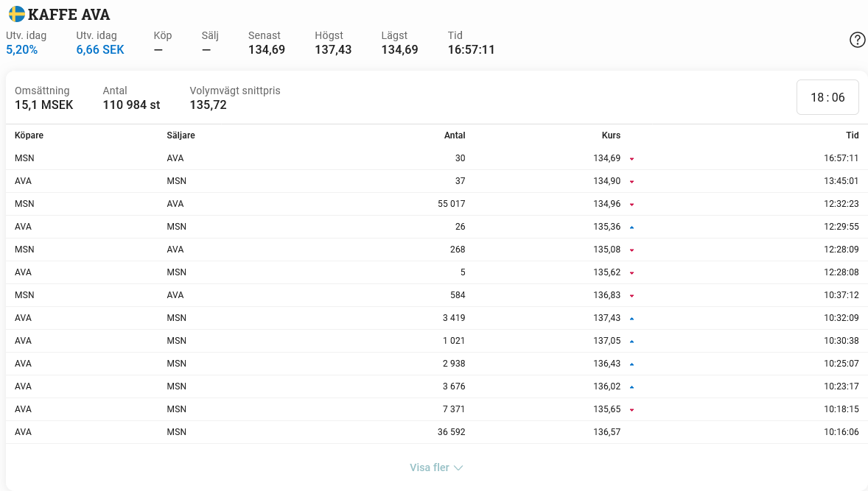Click the down arrow beside price 134,69
This screenshot has width=868, height=491.
tap(631, 159)
